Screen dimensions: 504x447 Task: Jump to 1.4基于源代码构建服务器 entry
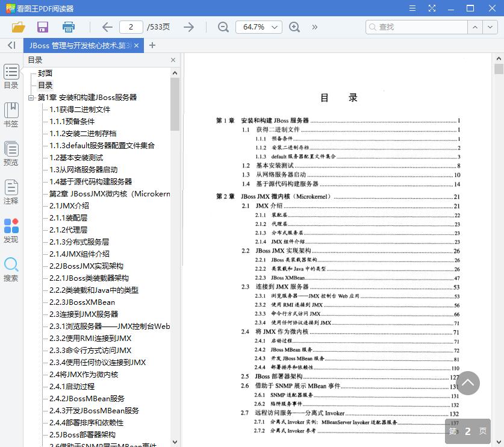pyautogui.click(x=91, y=182)
